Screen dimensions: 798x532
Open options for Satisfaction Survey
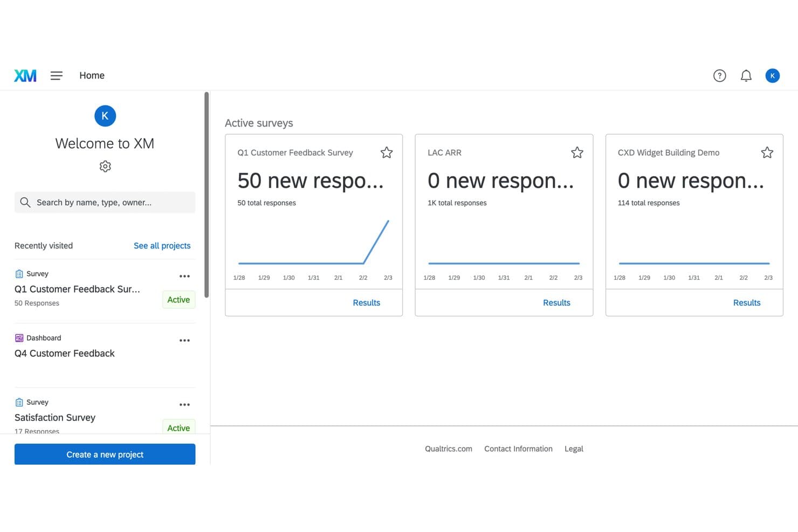pyautogui.click(x=184, y=404)
